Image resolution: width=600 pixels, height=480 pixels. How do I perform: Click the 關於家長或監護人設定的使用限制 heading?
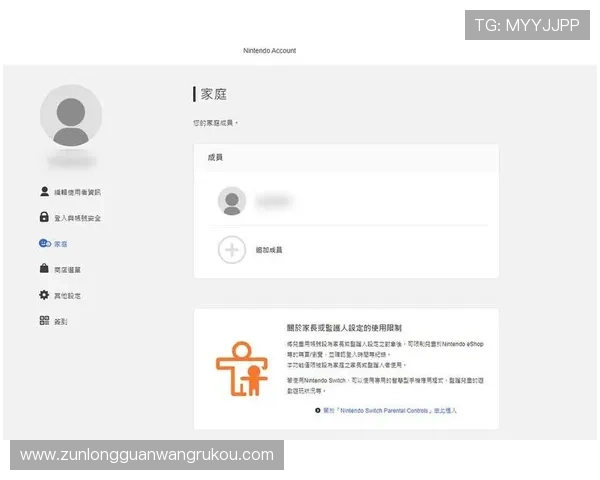coord(344,328)
